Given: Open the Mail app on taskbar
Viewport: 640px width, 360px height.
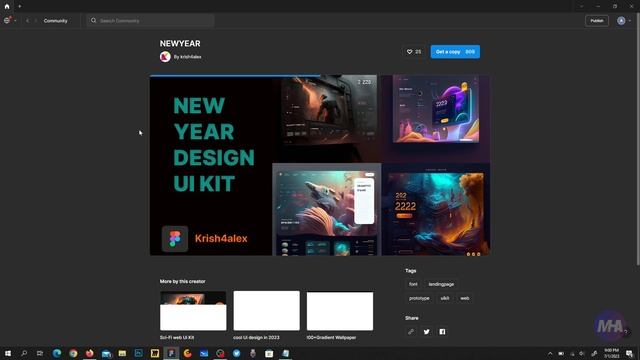Looking at the screenshot, I should 106,353.
